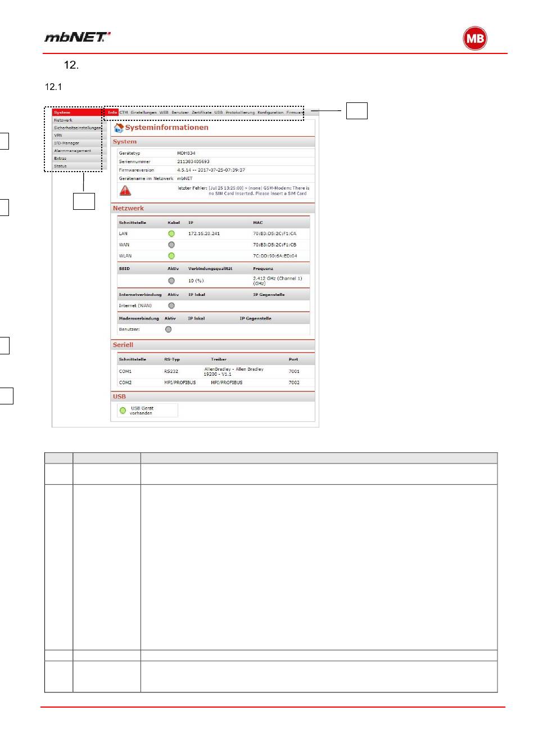The width and height of the screenshot is (534, 756).
Task: Switch to the CTM tab
Action: (x=124, y=112)
